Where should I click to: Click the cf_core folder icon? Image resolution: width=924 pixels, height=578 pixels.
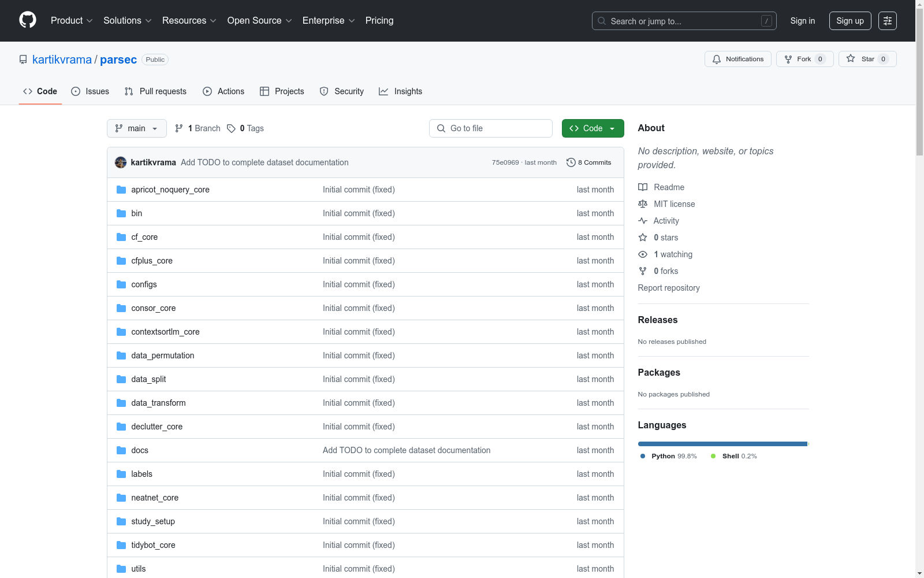pyautogui.click(x=121, y=237)
